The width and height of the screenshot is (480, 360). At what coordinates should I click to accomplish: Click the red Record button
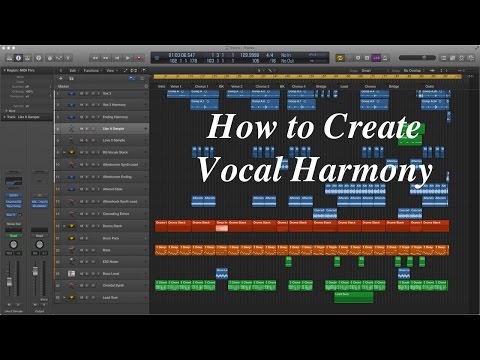pos(139,58)
